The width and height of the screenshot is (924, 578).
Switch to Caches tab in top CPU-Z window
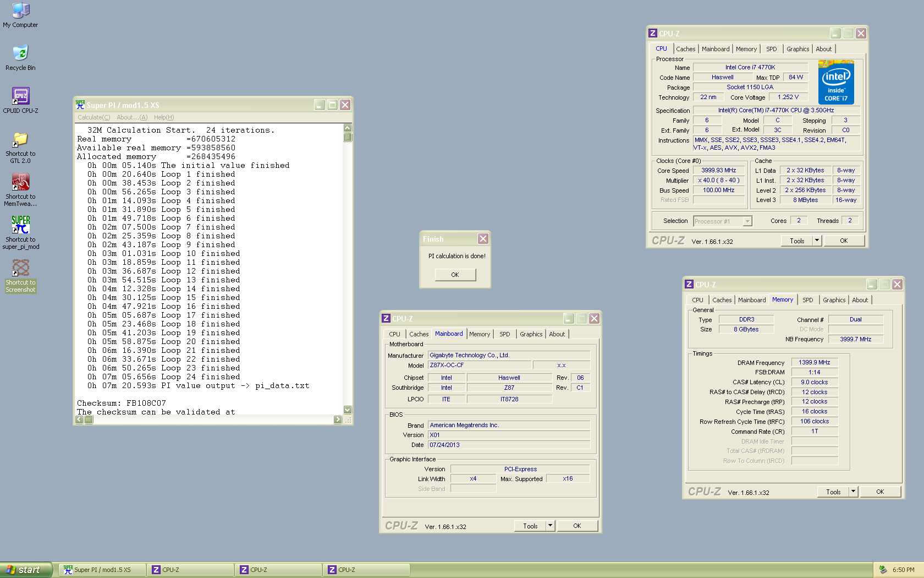click(x=686, y=49)
